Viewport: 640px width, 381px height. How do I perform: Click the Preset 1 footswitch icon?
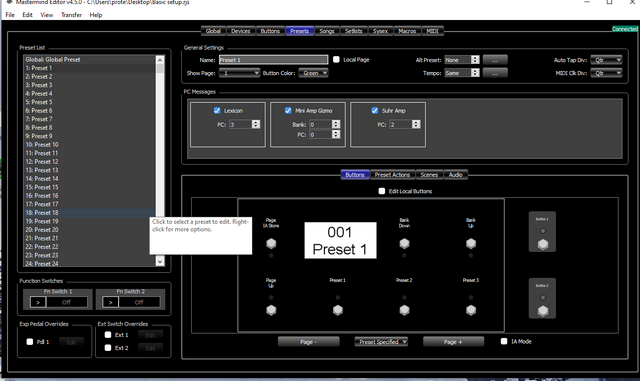point(338,310)
